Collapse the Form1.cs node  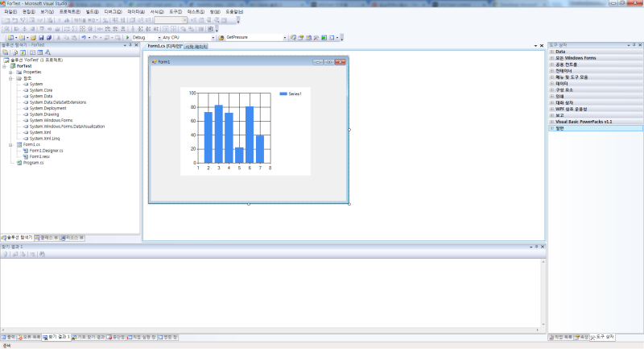point(10,145)
